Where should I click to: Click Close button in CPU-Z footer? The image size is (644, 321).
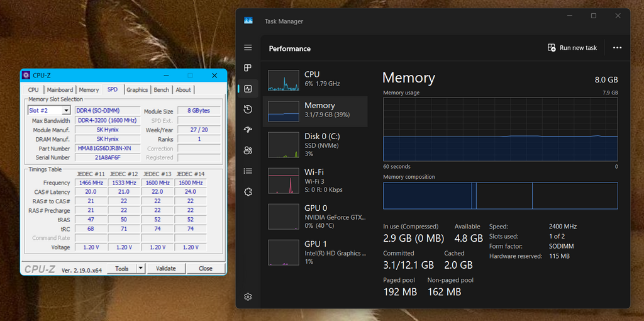coord(206,268)
